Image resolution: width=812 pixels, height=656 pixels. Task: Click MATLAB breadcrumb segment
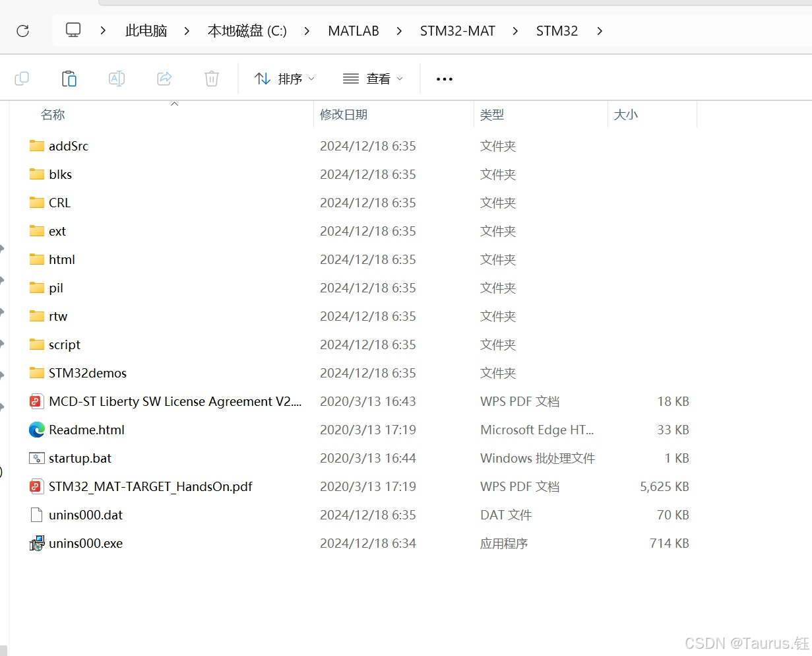pos(354,31)
